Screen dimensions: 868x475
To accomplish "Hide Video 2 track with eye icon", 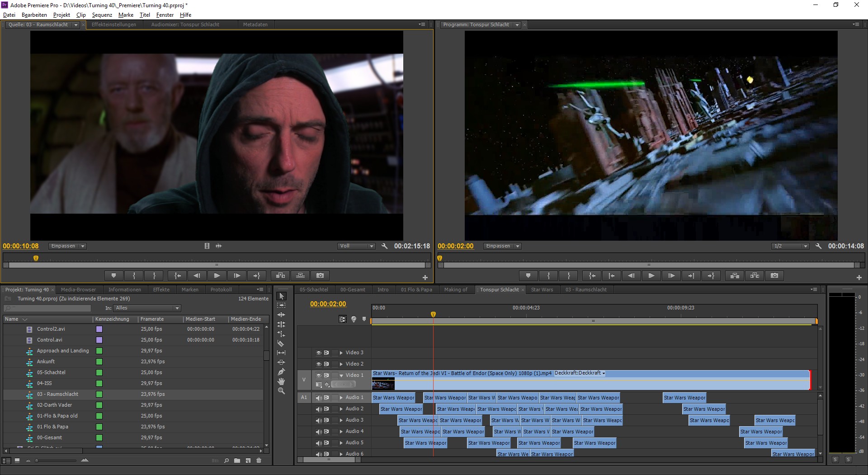I will (318, 364).
